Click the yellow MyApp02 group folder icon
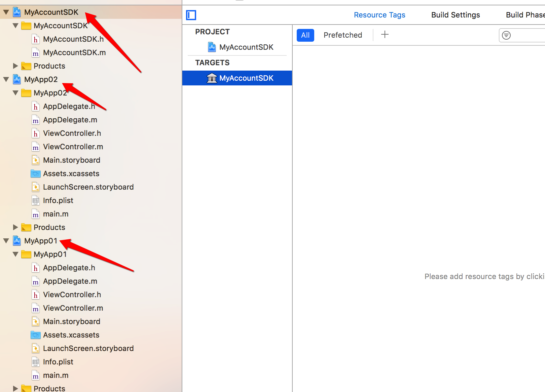This screenshot has width=545, height=392. (26, 93)
